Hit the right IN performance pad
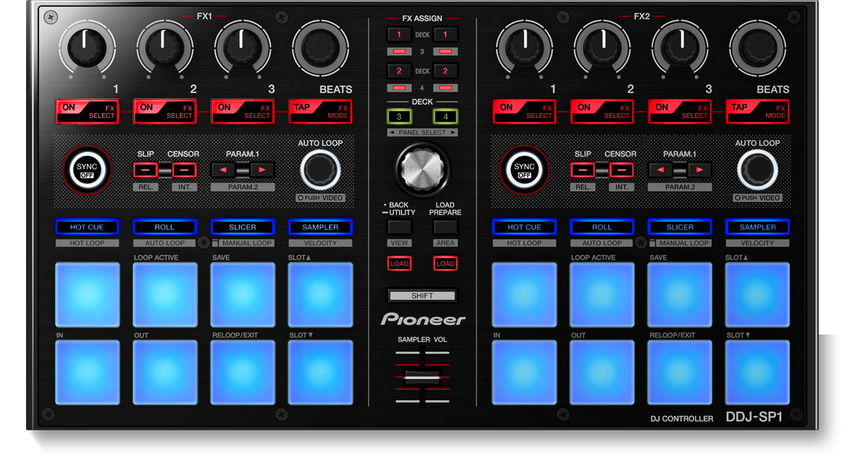This screenshot has height=456, width=868. tap(524, 372)
